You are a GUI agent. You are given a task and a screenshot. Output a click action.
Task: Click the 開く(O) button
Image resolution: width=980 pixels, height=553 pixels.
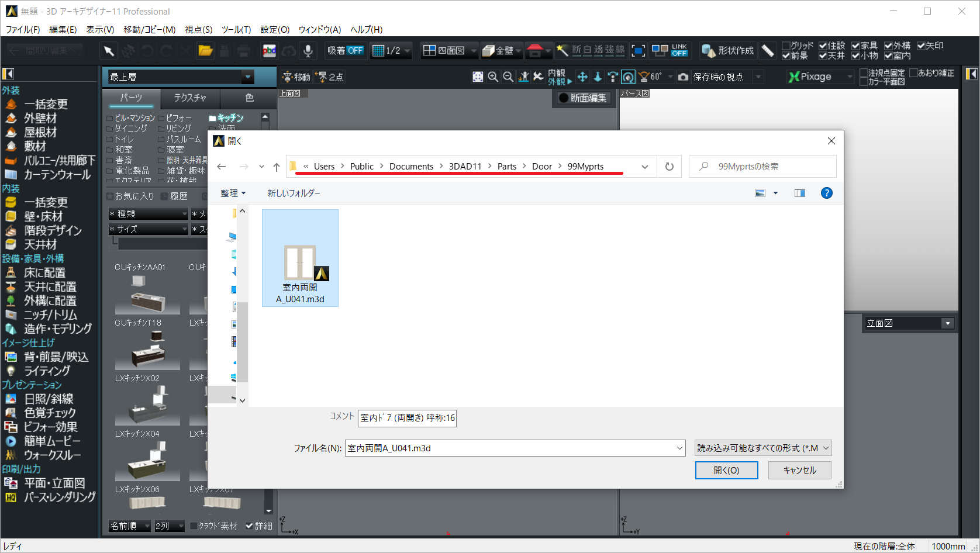726,470
